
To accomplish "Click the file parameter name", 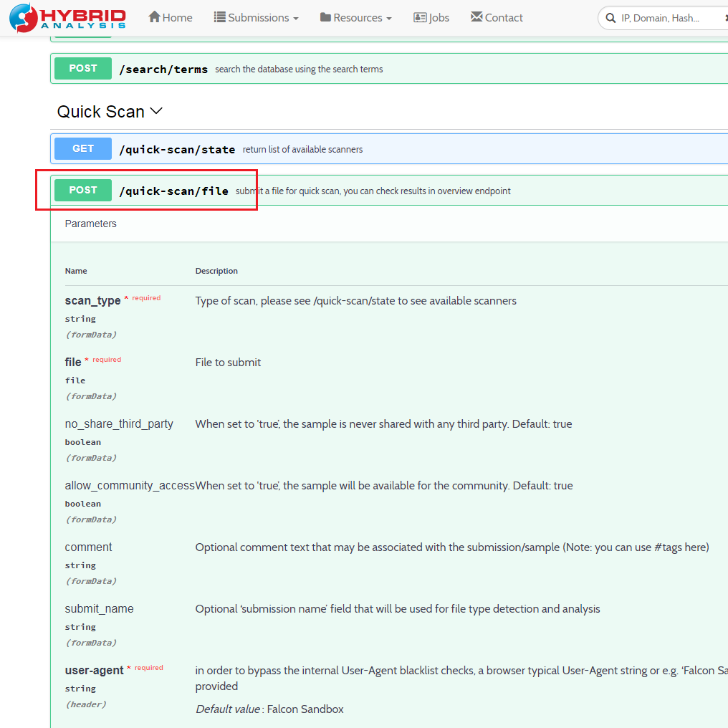I will [73, 362].
